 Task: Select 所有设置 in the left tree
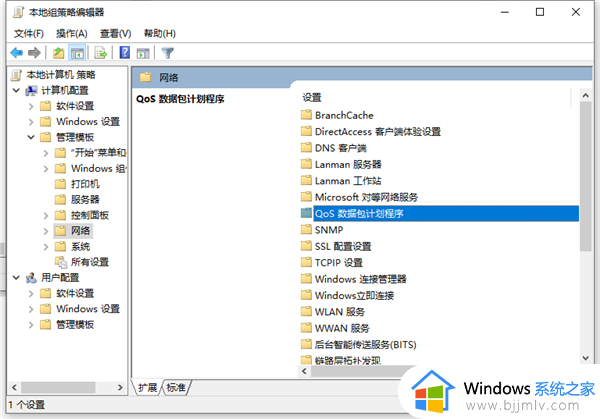(90, 262)
